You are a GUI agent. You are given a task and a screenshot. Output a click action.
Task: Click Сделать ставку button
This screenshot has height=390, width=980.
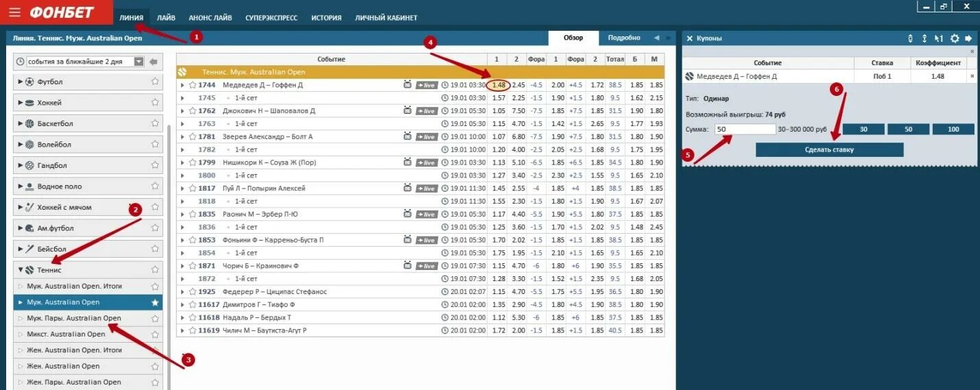[830, 149]
